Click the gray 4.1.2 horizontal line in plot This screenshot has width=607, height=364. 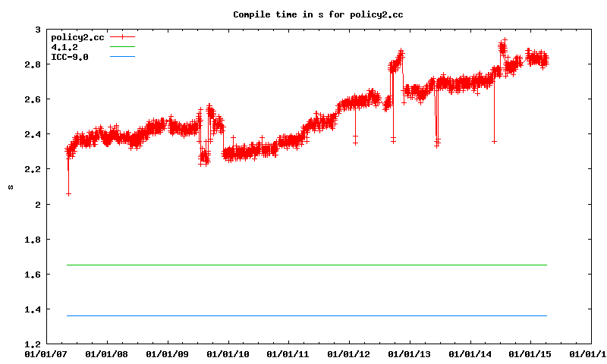[303, 265]
